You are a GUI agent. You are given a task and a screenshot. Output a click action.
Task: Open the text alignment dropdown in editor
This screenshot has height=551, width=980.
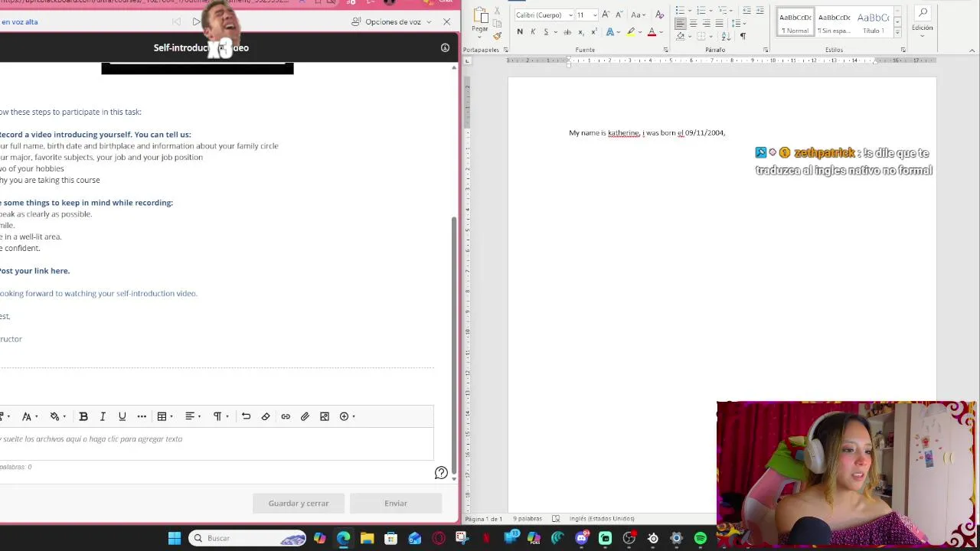[x=193, y=416]
